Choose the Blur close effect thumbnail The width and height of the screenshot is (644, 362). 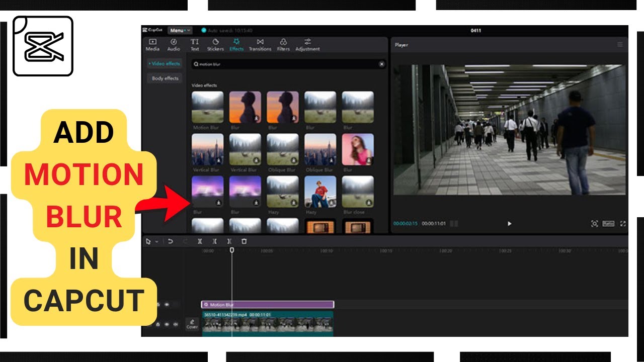point(358,192)
